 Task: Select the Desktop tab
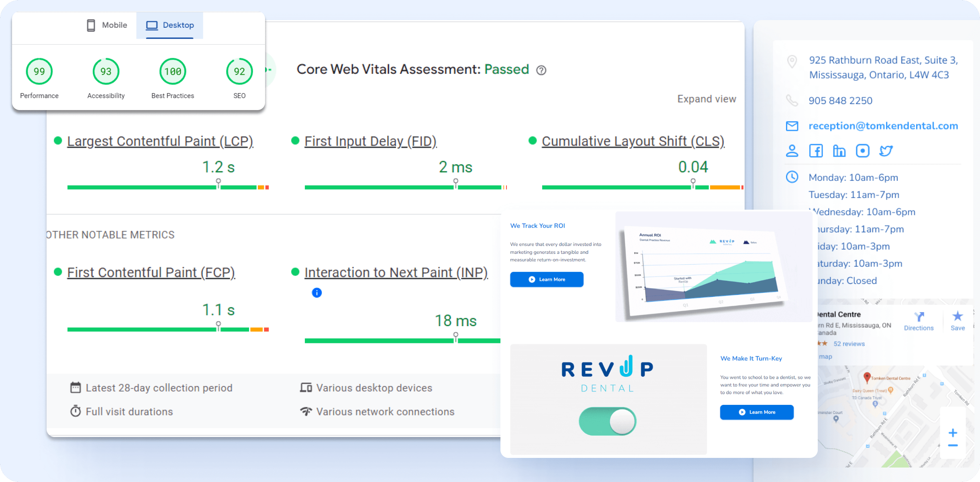[x=170, y=25]
